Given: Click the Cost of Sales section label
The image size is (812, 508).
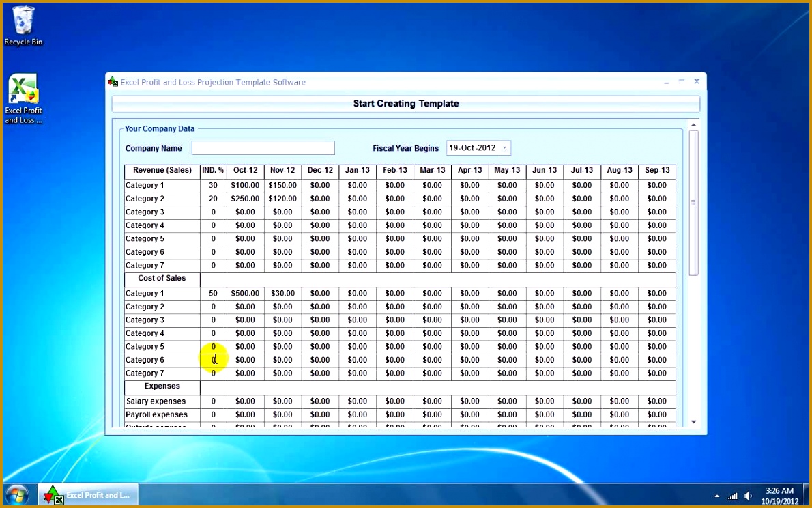Looking at the screenshot, I should tap(162, 279).
